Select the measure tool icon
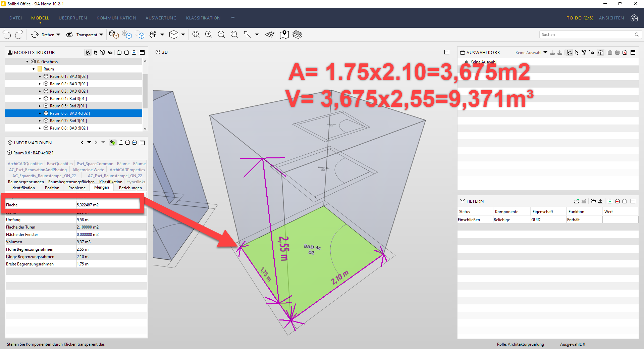The height and width of the screenshot is (349, 644). [x=248, y=35]
